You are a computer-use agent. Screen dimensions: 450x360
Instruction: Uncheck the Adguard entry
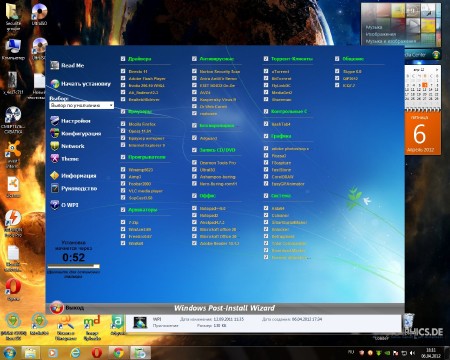194,138
